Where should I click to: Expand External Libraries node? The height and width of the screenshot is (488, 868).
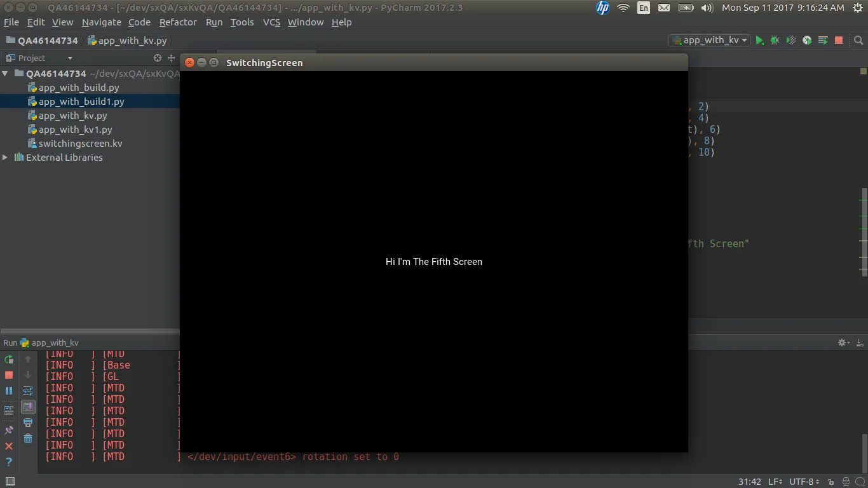5,158
